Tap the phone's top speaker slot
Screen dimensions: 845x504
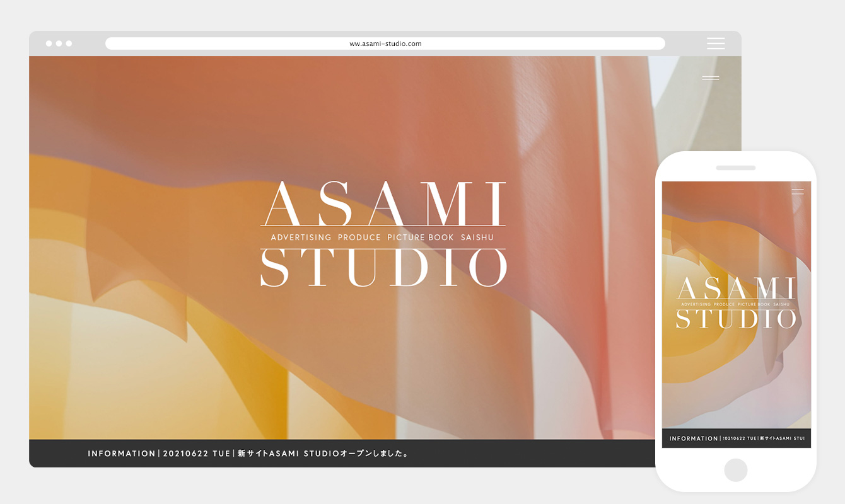tap(735, 168)
